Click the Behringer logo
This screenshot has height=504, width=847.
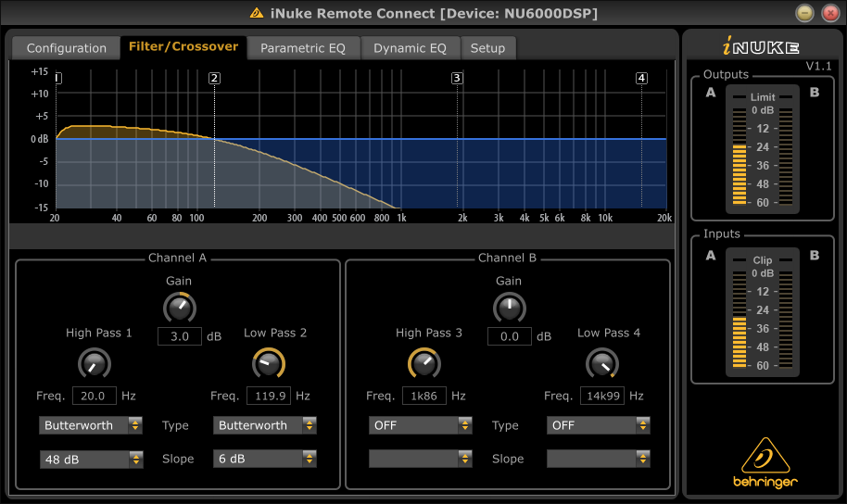[x=765, y=463]
